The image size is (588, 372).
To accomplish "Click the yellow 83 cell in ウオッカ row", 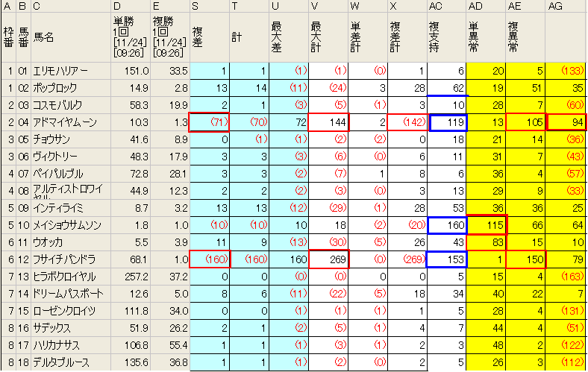I will (487, 242).
